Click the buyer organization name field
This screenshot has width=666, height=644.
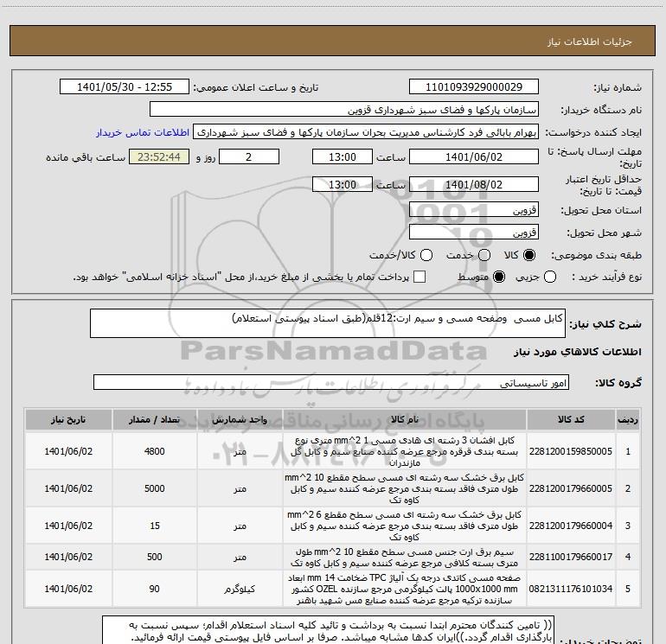[344, 110]
